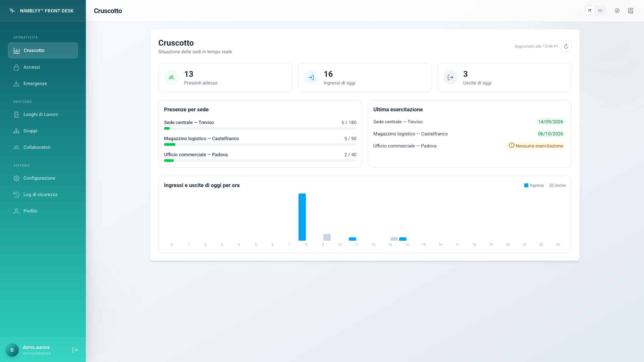Open the documentation book icon in header

click(631, 11)
